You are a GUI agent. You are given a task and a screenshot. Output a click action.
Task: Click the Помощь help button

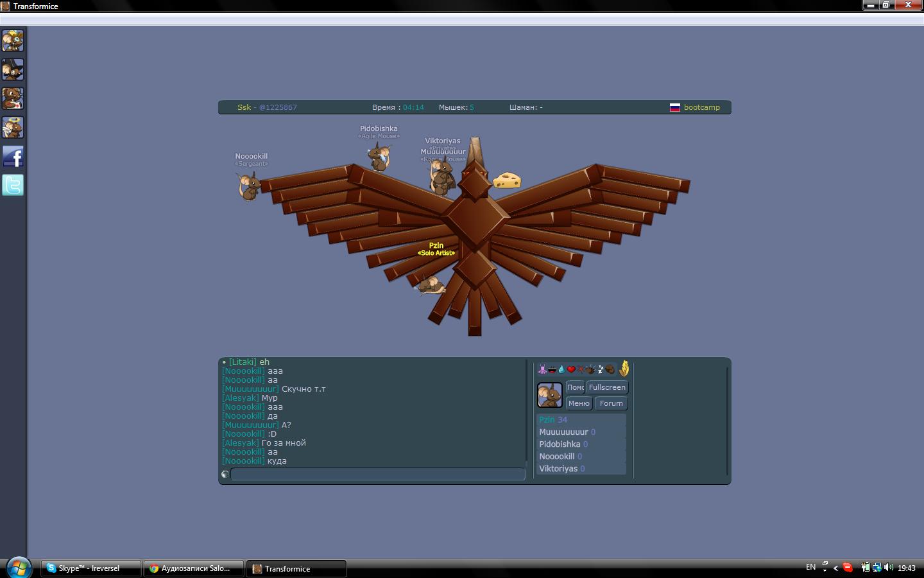coord(576,387)
